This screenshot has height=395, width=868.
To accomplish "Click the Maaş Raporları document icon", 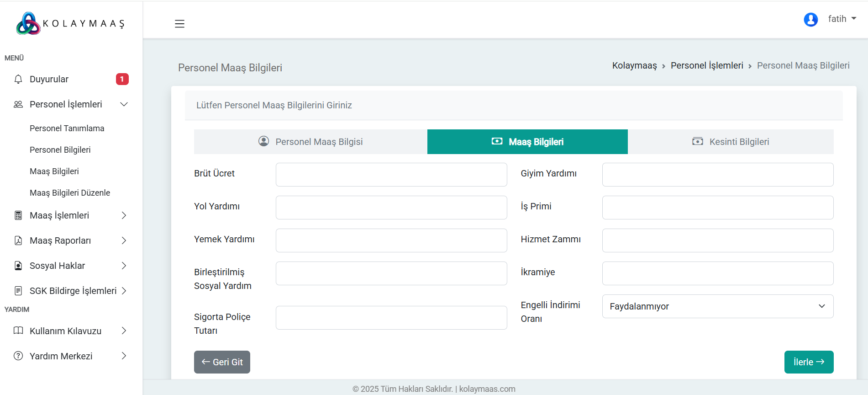I will click(x=18, y=240).
